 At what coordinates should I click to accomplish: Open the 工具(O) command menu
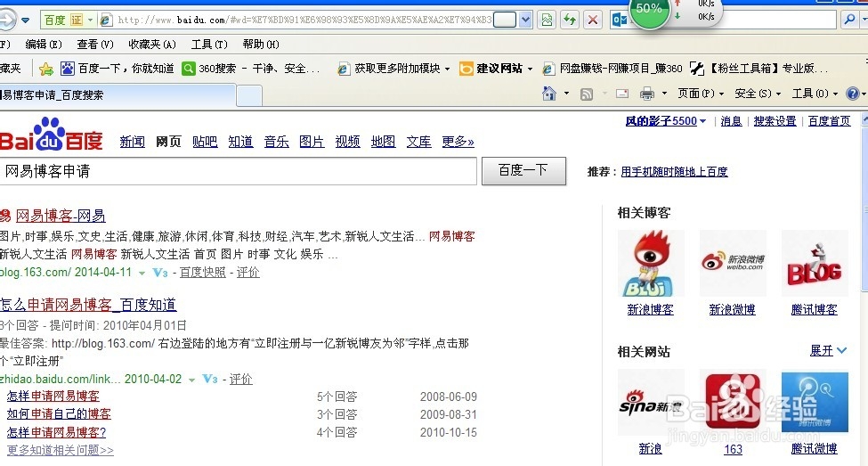pyautogui.click(x=815, y=94)
